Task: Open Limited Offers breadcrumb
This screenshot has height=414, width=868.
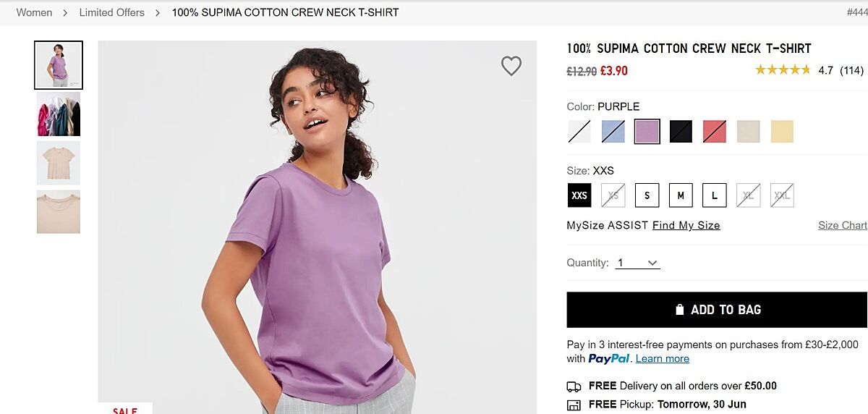Action: (x=111, y=12)
